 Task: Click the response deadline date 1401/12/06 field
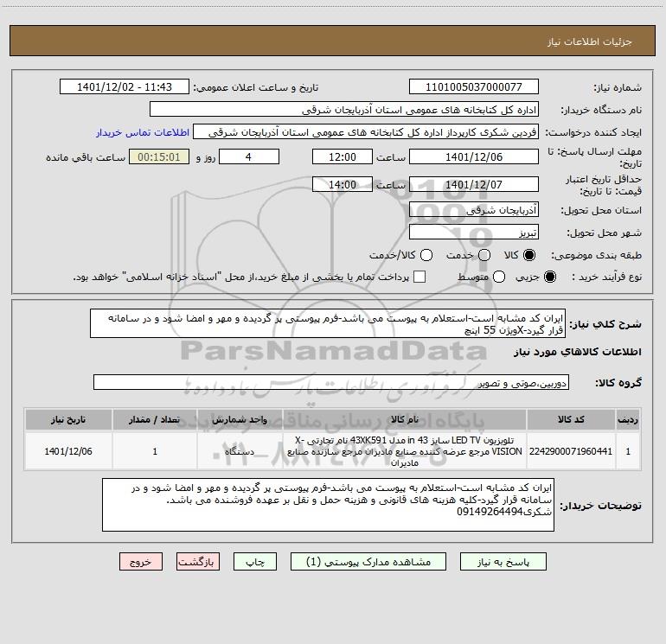[x=474, y=156]
